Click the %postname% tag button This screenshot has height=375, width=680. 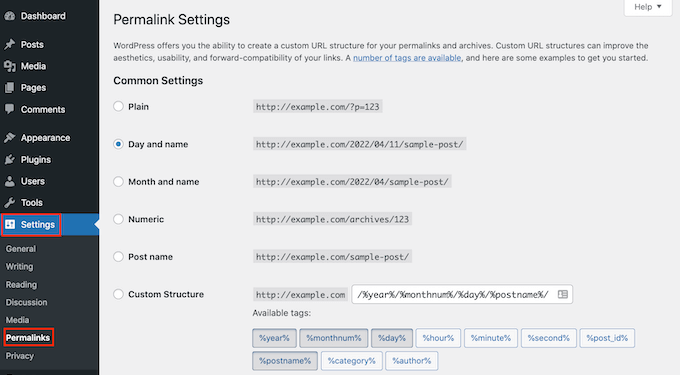285,361
